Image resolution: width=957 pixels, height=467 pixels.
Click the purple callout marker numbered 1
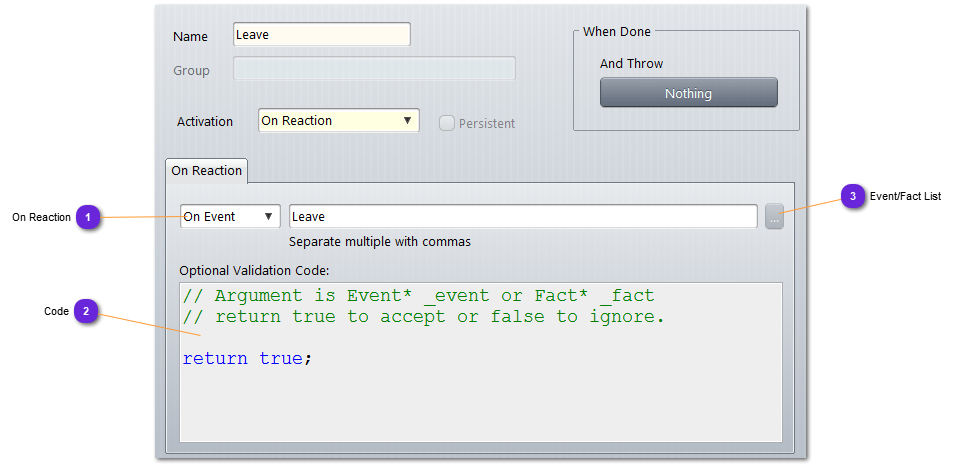pyautogui.click(x=88, y=217)
